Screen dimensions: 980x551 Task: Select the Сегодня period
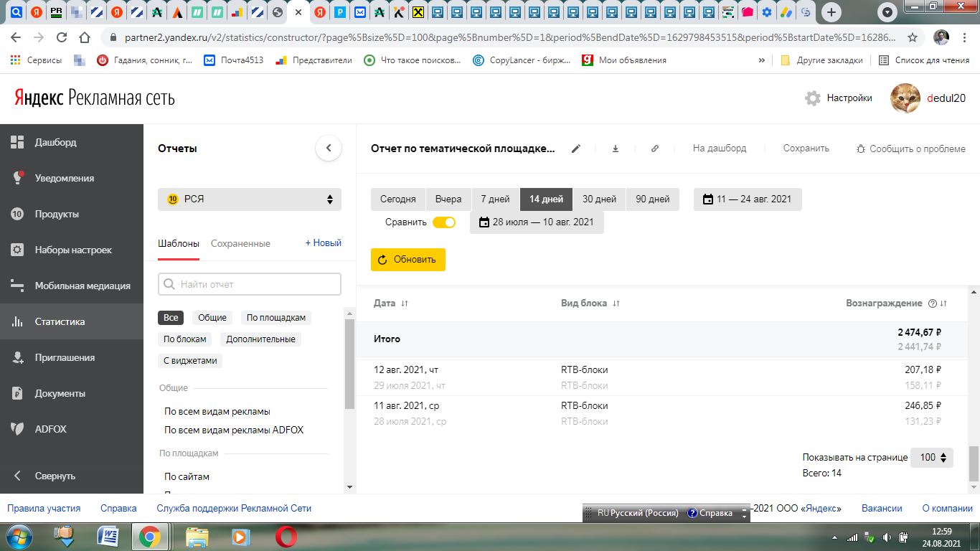click(398, 199)
